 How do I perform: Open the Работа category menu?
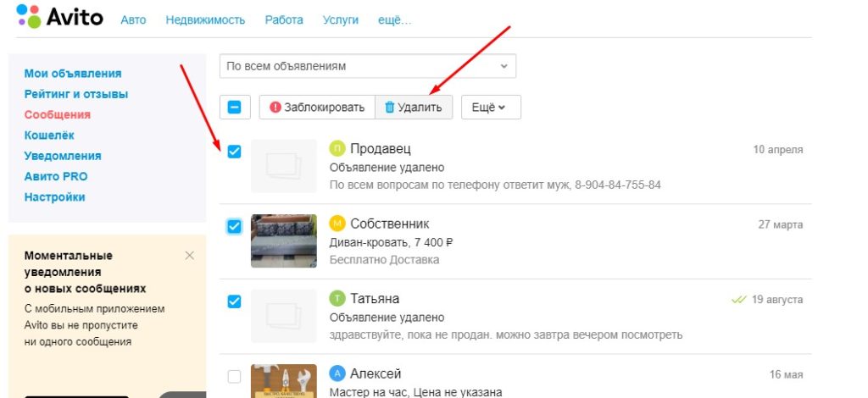pyautogui.click(x=283, y=19)
